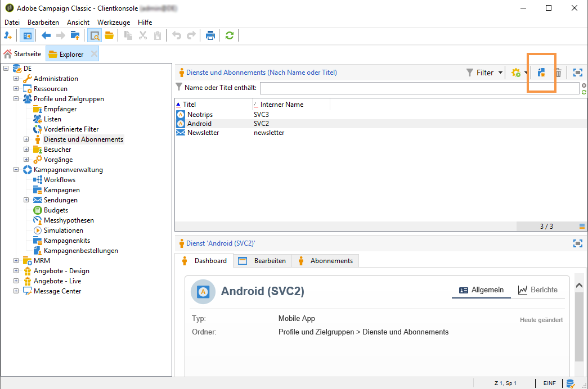
Task: Expand the MRM node
Action: (x=16, y=260)
